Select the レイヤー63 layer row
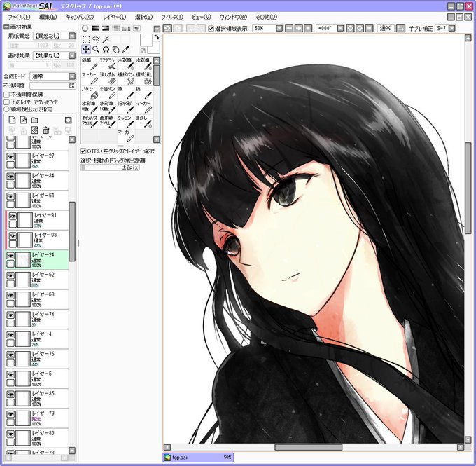The width and height of the screenshot is (476, 466). coord(36,299)
